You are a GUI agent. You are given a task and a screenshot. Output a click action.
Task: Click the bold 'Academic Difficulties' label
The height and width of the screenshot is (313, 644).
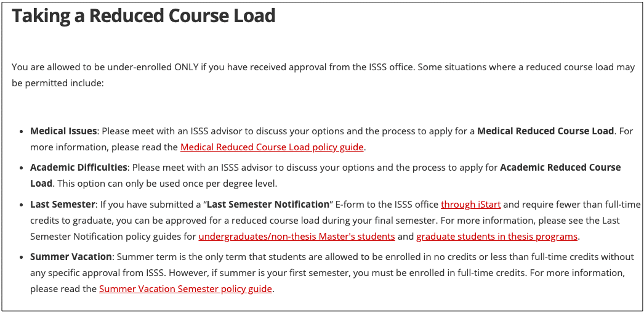78,168
